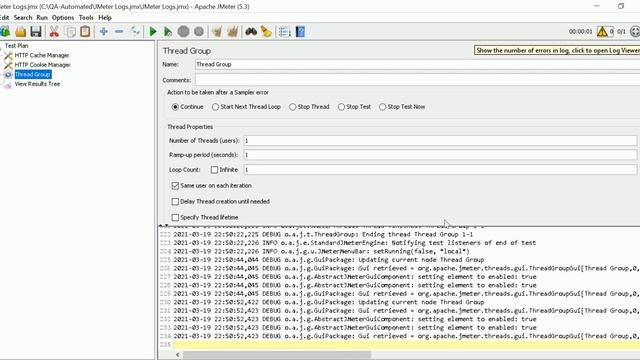Open the Search menu
Viewport: 640px width, 360px height.
click(x=23, y=18)
